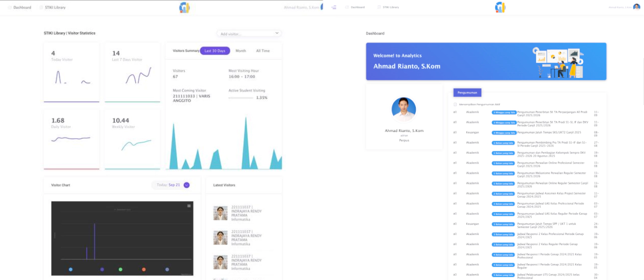Toggle the green legend series in visitor chart
Screen dimensions: 644x280
click(x=120, y=269)
